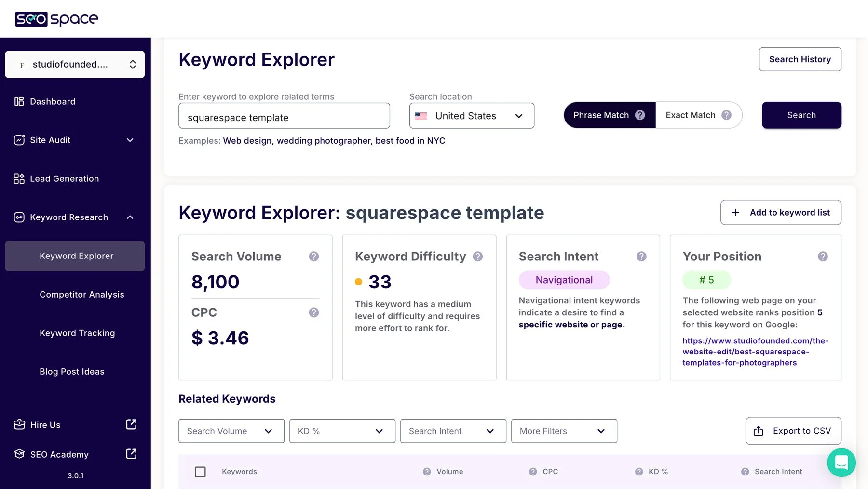
Task: Click the Search Volume help icon in card
Action: point(314,257)
